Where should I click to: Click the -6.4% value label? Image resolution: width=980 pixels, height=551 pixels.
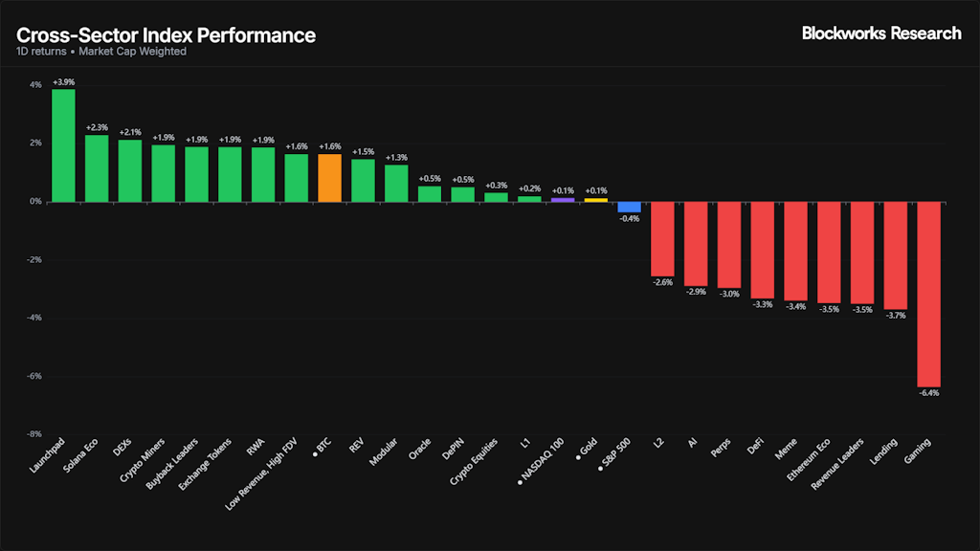pos(929,392)
